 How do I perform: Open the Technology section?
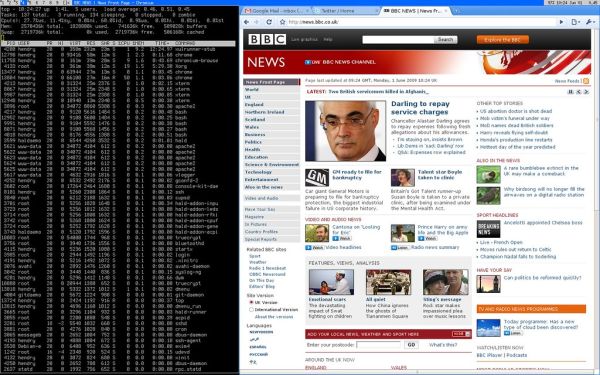272,172
